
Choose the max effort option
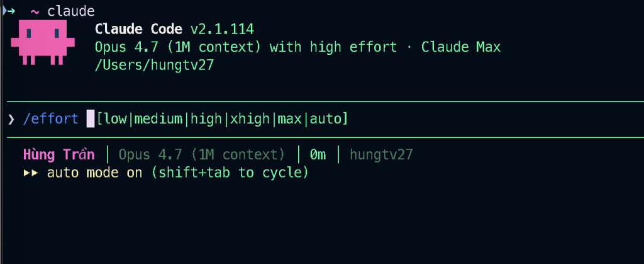point(289,118)
